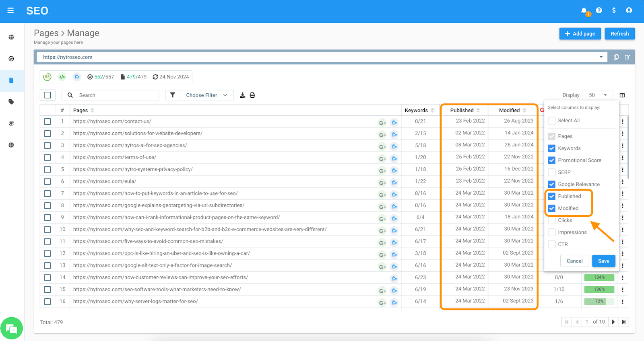
Task: Go to next page of results
Action: (x=613, y=322)
